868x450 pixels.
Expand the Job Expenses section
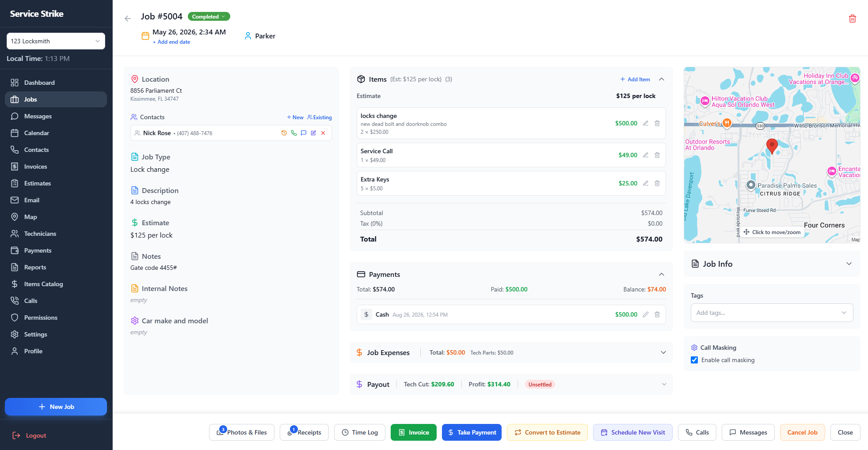[x=663, y=352]
